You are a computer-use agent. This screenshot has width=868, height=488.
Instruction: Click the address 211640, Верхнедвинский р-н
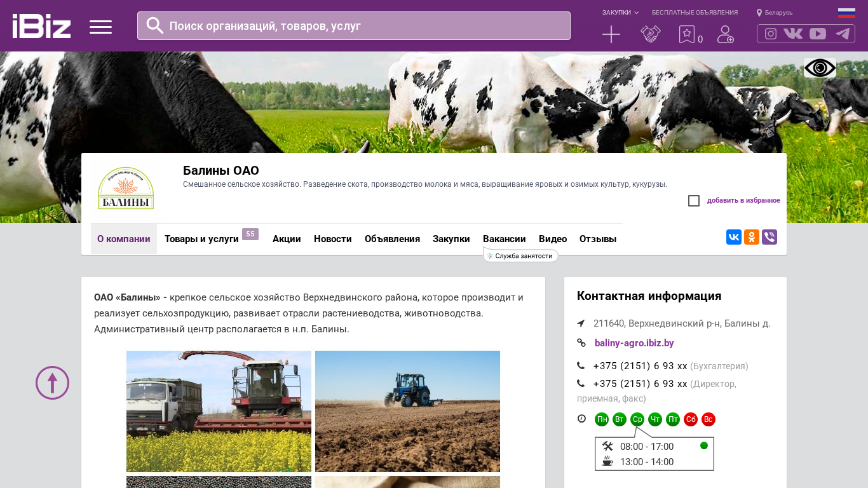pos(682,323)
